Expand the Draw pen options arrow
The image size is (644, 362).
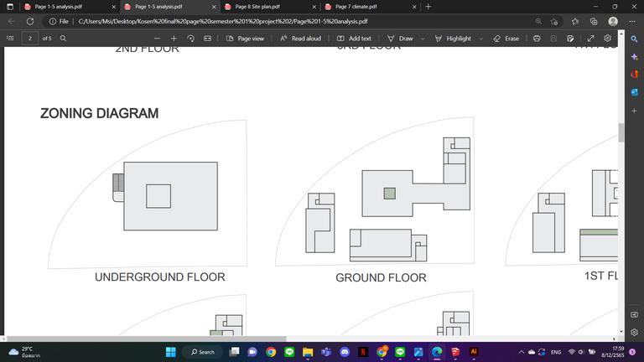(x=423, y=39)
